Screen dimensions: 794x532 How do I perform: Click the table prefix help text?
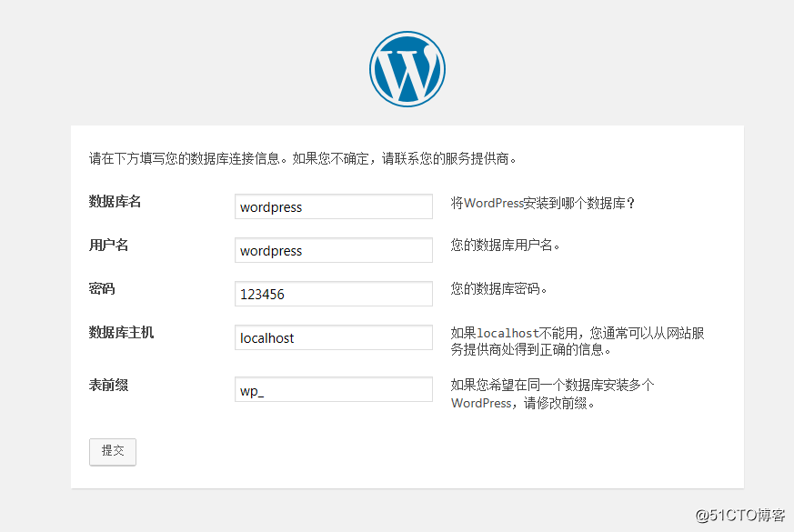coord(552,394)
